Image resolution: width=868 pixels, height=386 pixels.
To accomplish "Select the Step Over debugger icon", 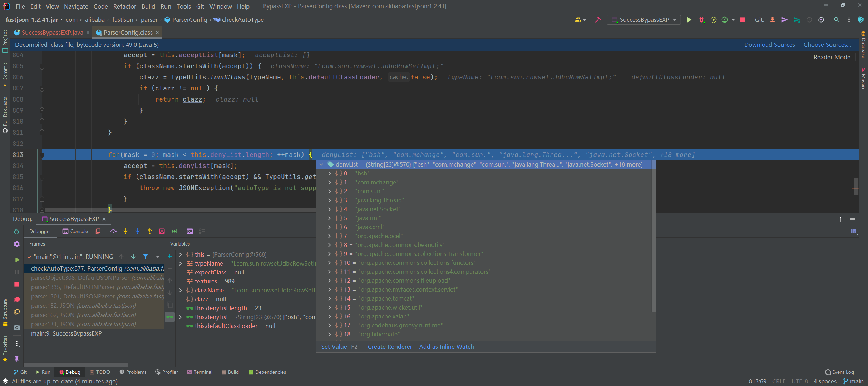I will pyautogui.click(x=113, y=231).
